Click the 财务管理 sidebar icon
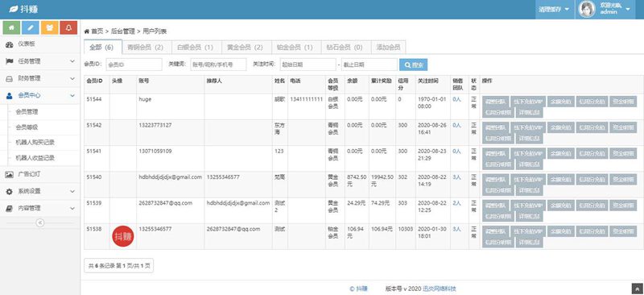Image resolution: width=644 pixels, height=295 pixels. [10, 78]
